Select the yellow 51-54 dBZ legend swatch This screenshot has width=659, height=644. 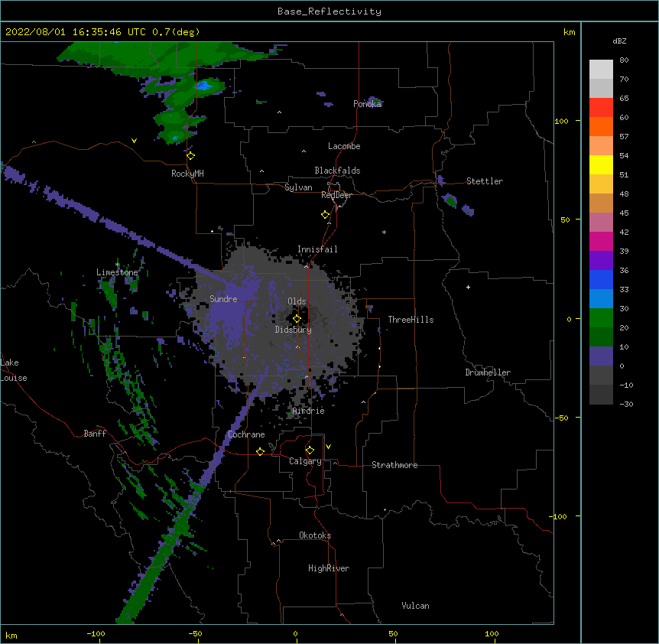tap(601, 164)
